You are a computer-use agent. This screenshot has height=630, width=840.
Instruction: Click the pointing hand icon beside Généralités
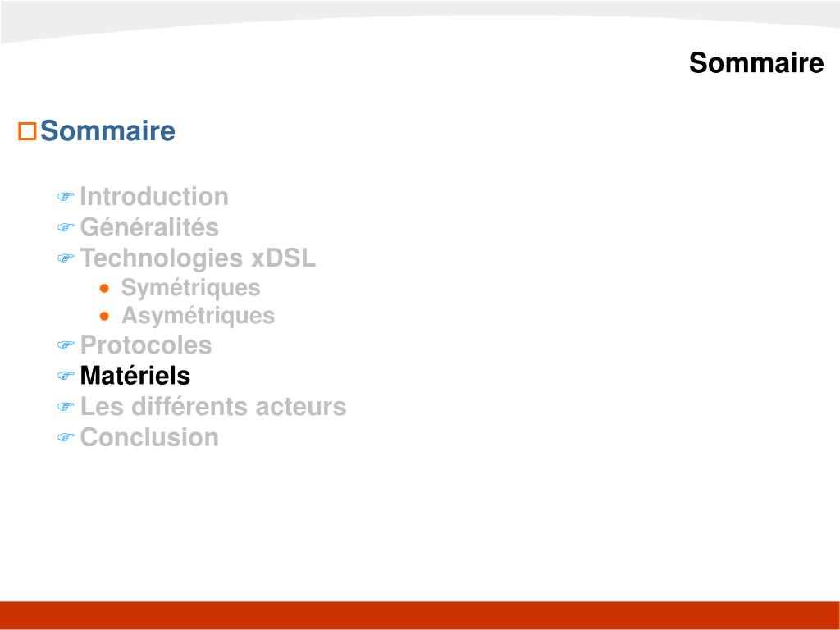66,227
